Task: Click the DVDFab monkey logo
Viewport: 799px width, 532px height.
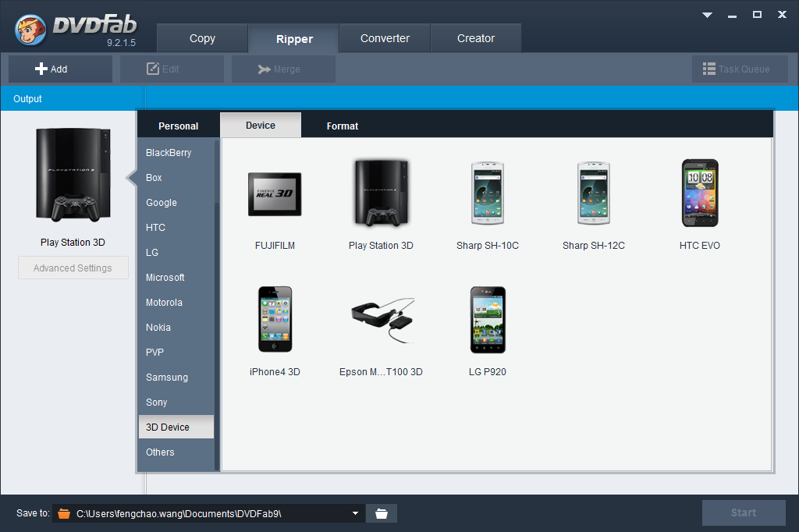Action: [x=30, y=30]
